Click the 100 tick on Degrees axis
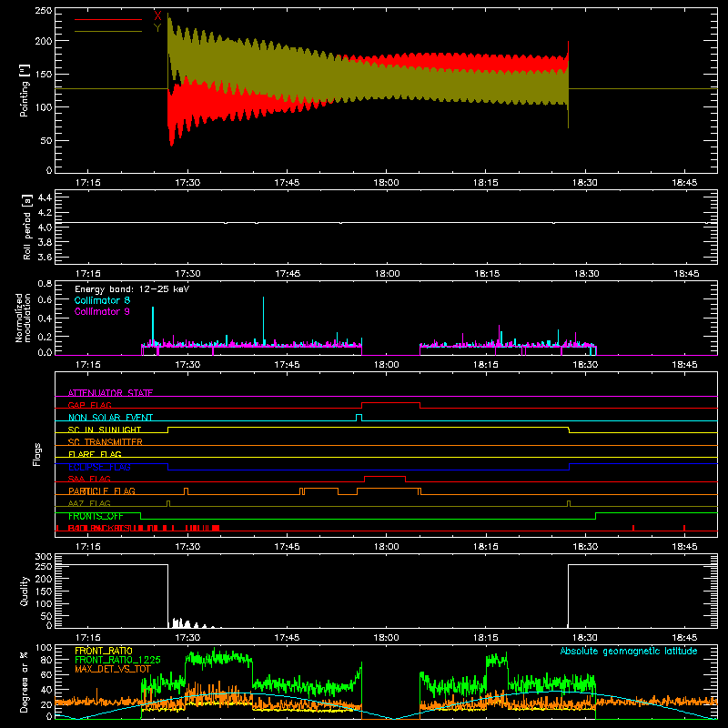Image resolution: width=728 pixels, height=728 pixels. [x=43, y=648]
